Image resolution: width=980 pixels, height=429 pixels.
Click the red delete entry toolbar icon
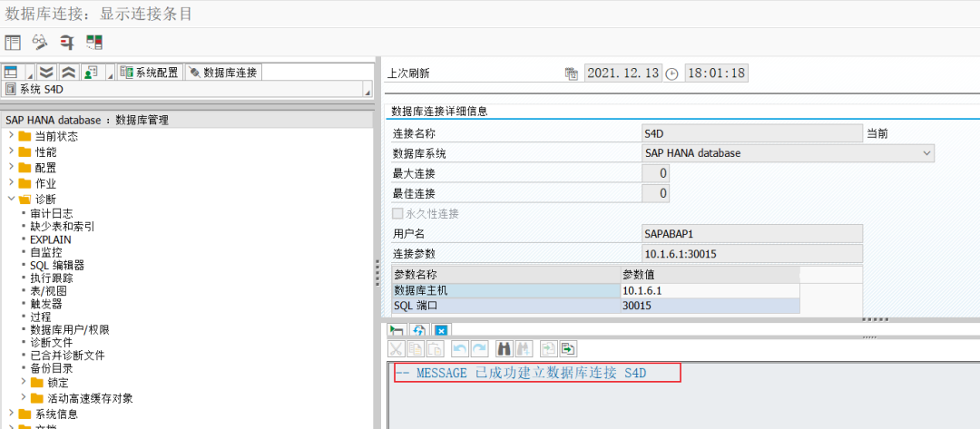point(67,43)
